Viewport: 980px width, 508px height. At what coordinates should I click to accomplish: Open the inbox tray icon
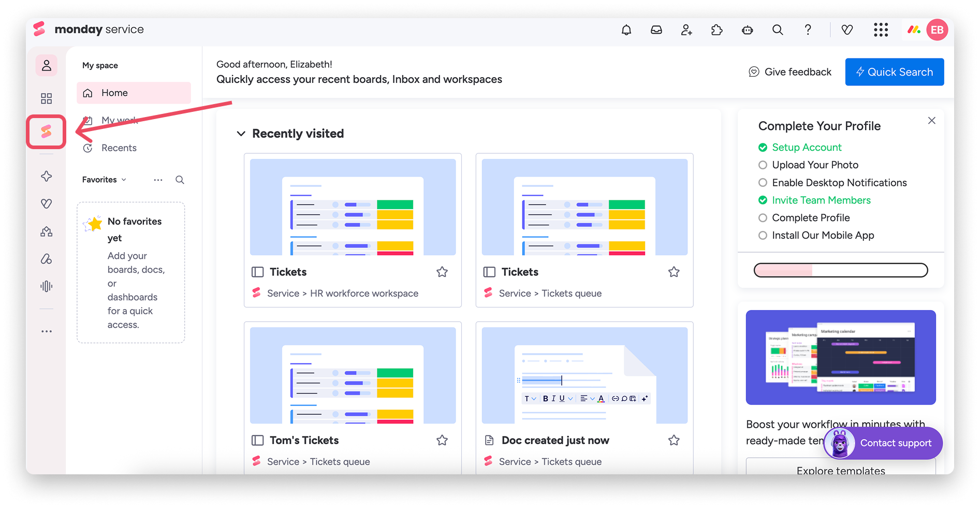[656, 30]
